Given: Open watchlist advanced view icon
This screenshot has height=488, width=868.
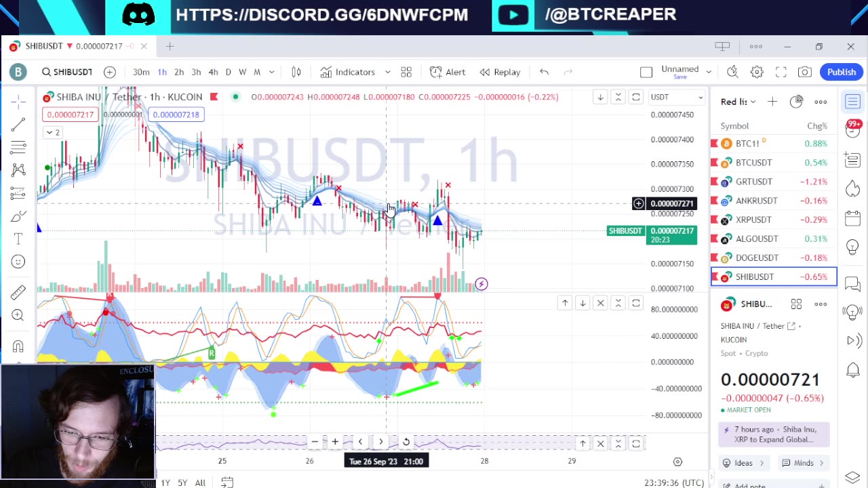Looking at the screenshot, I should 796,102.
